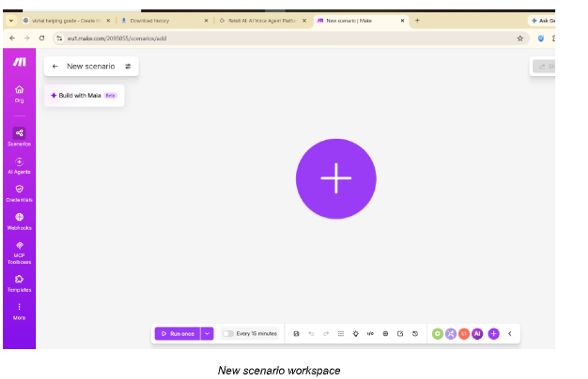
Task: Click Build with Maia
Action: click(84, 95)
